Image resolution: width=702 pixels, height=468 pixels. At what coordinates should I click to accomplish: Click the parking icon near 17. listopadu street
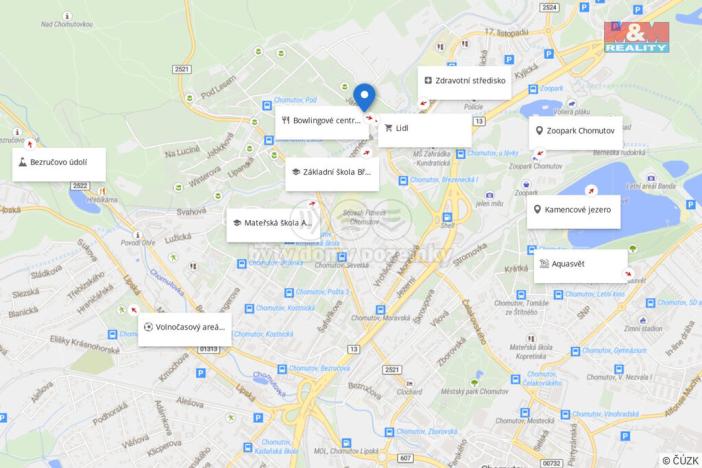509,59
